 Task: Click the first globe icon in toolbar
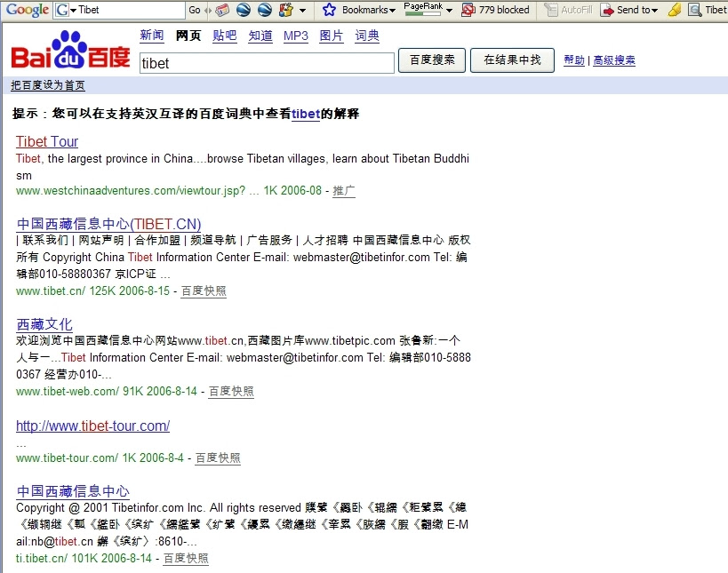[244, 10]
